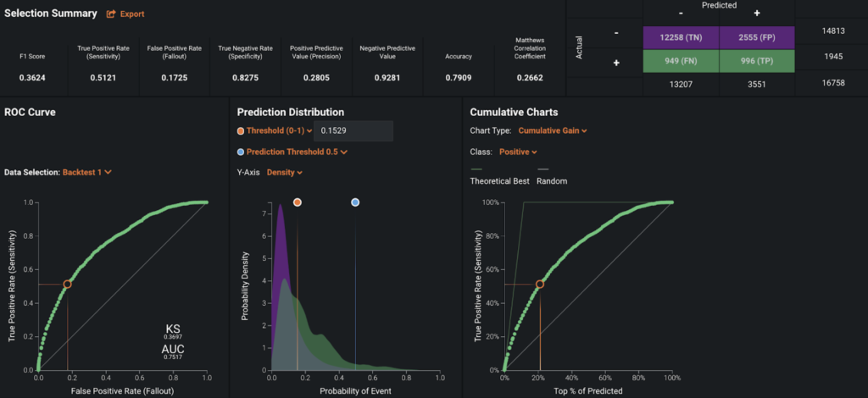Click the Export icon in Selection Summary
The width and height of the screenshot is (868, 398).
click(111, 14)
